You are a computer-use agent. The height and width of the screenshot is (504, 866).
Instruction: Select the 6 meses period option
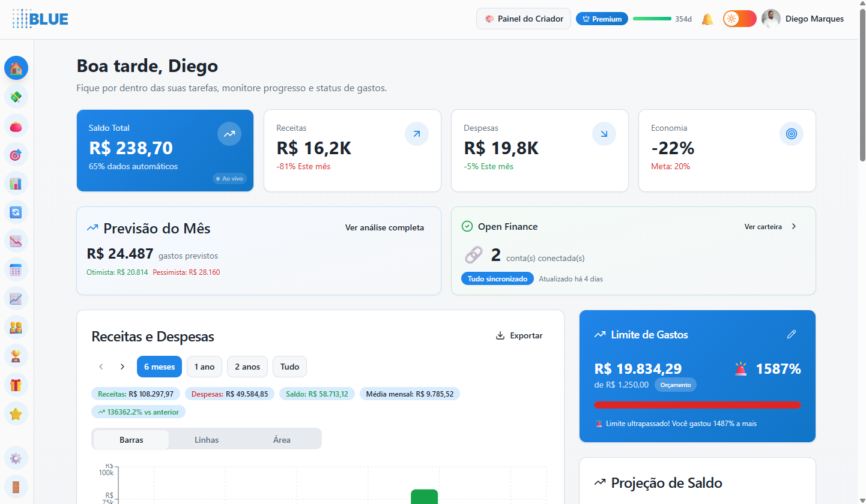159,367
